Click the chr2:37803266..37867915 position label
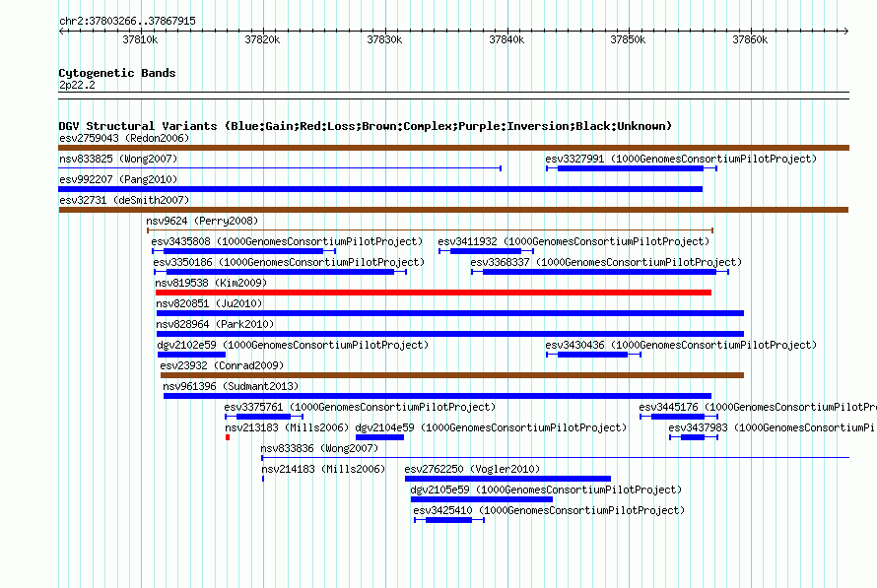This screenshot has height=588, width=877. 127,21
